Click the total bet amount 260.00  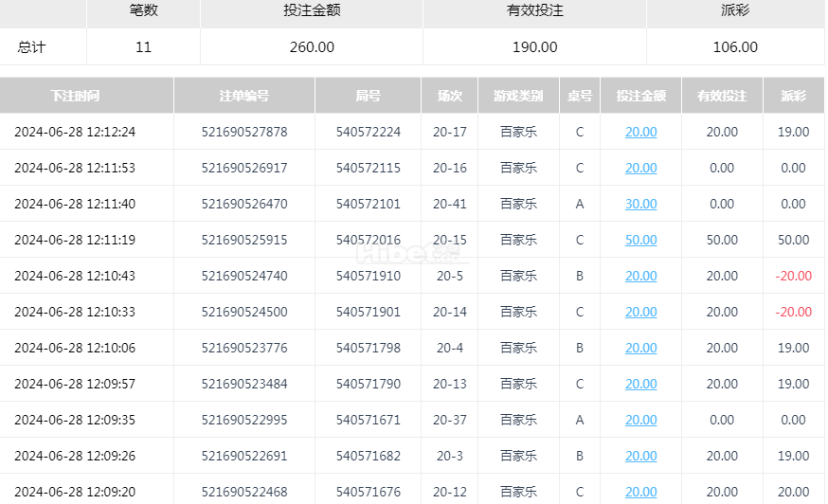[312, 47]
